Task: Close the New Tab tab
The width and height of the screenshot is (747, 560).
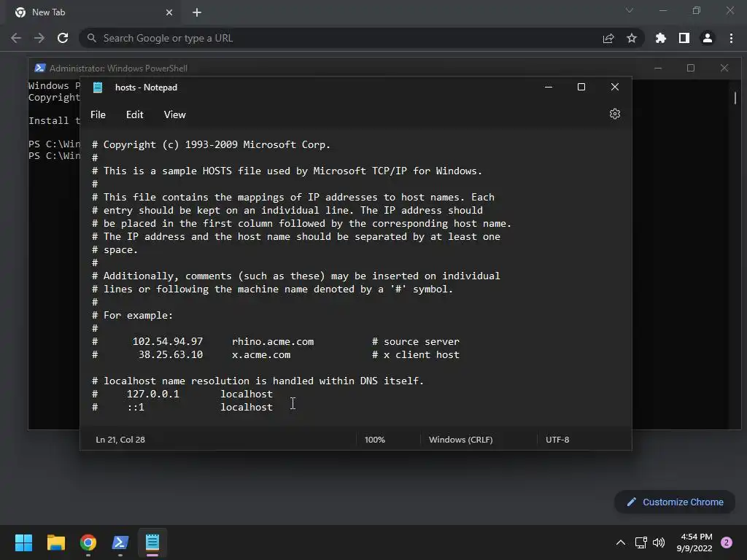Action: 169,12
